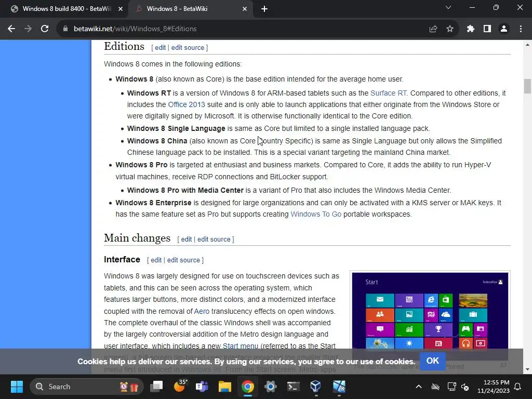Edit source of Main changes section
The width and height of the screenshot is (532, 399).
(214, 239)
